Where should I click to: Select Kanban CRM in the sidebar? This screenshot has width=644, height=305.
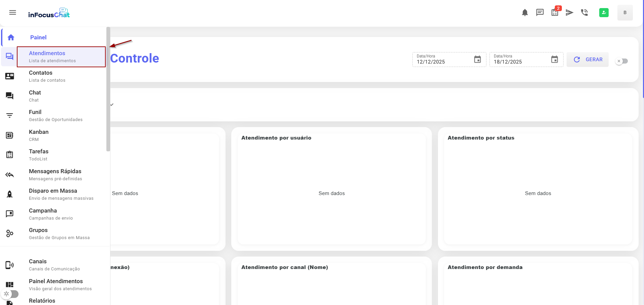39,135
